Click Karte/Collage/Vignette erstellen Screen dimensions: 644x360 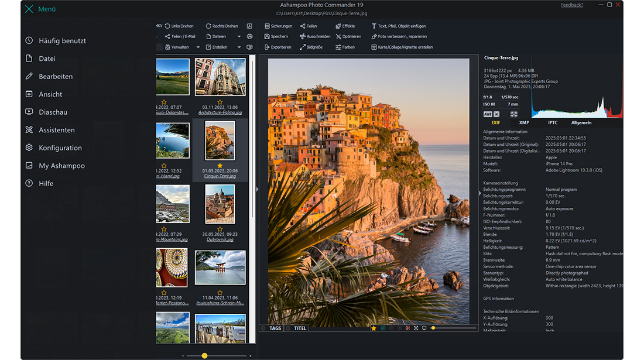(402, 47)
